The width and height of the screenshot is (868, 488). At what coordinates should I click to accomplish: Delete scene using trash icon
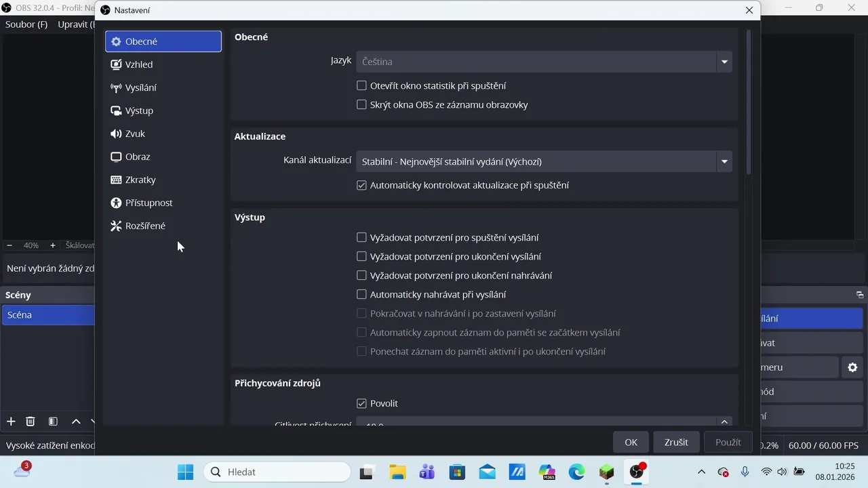click(x=31, y=422)
